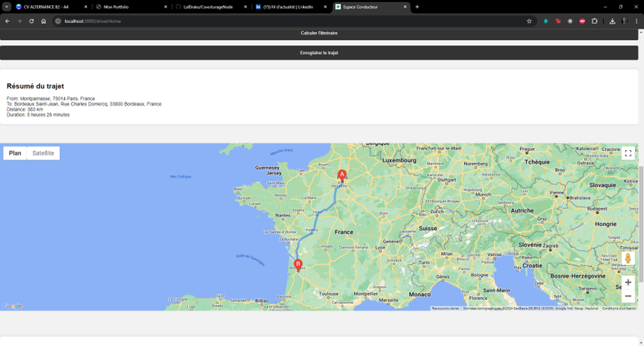Click the Luxembourg label on map
The image size is (644, 346).
click(399, 161)
